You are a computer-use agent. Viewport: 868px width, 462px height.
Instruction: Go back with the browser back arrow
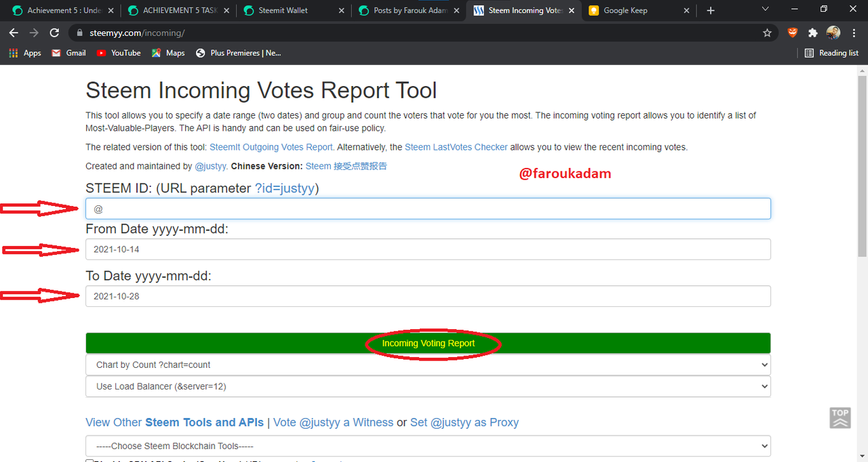(x=14, y=33)
